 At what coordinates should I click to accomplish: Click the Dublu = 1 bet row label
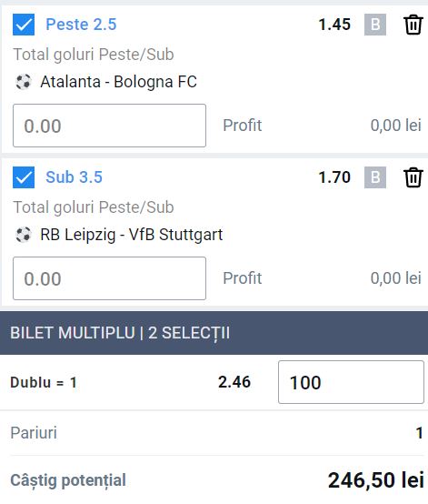click(44, 382)
